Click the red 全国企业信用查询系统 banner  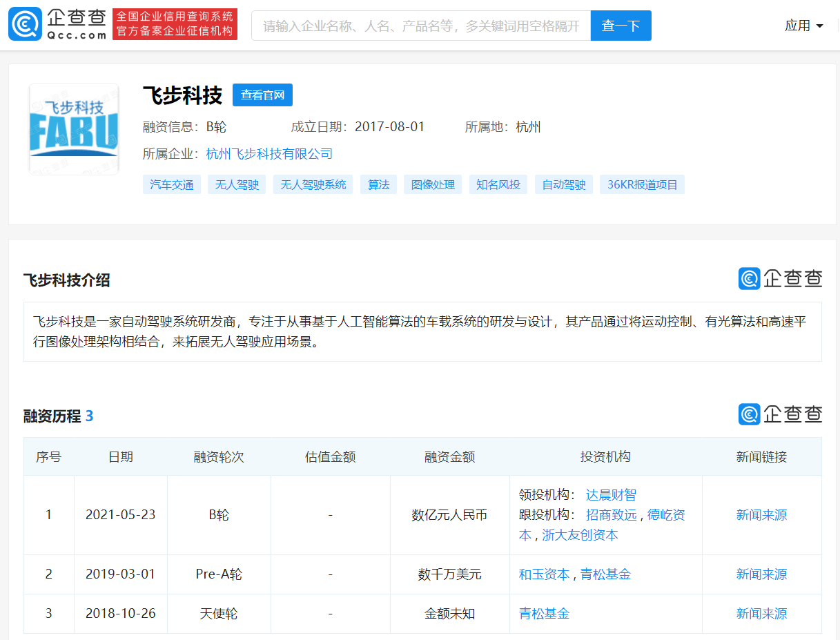(x=175, y=24)
